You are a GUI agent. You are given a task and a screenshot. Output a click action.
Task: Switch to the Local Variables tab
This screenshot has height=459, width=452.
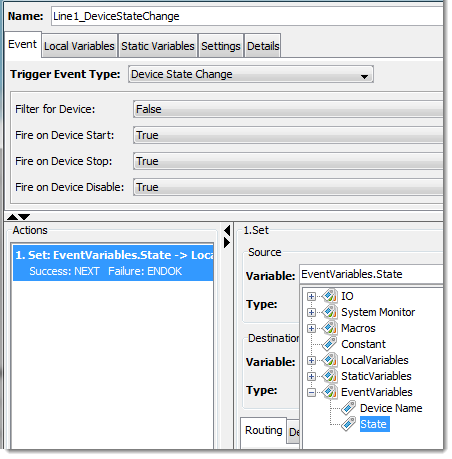click(x=79, y=46)
